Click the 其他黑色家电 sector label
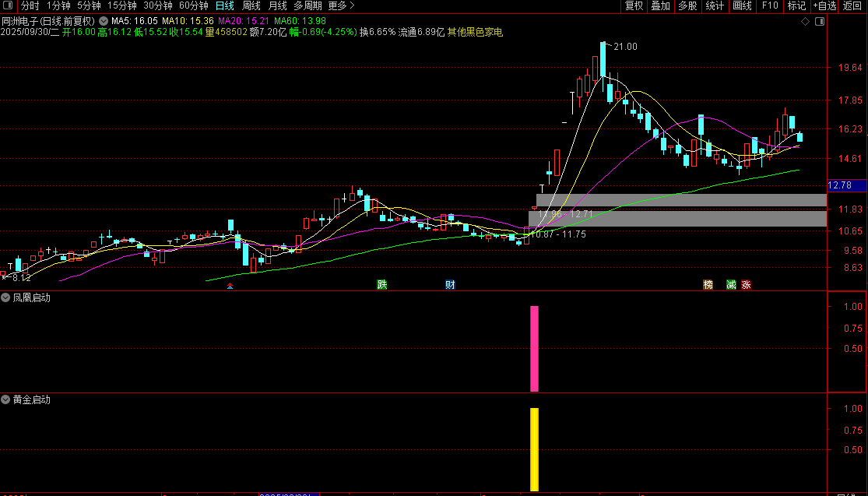The height and width of the screenshot is (496, 868). 475,32
